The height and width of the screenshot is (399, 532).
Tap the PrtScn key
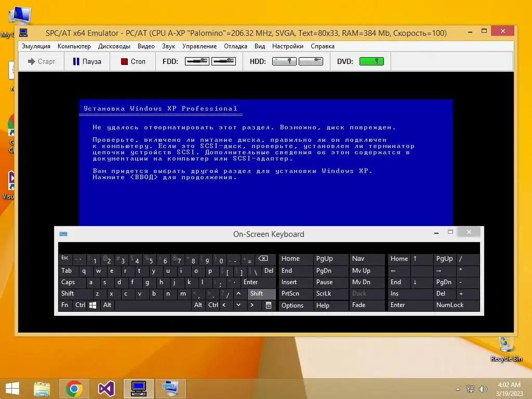coord(296,294)
